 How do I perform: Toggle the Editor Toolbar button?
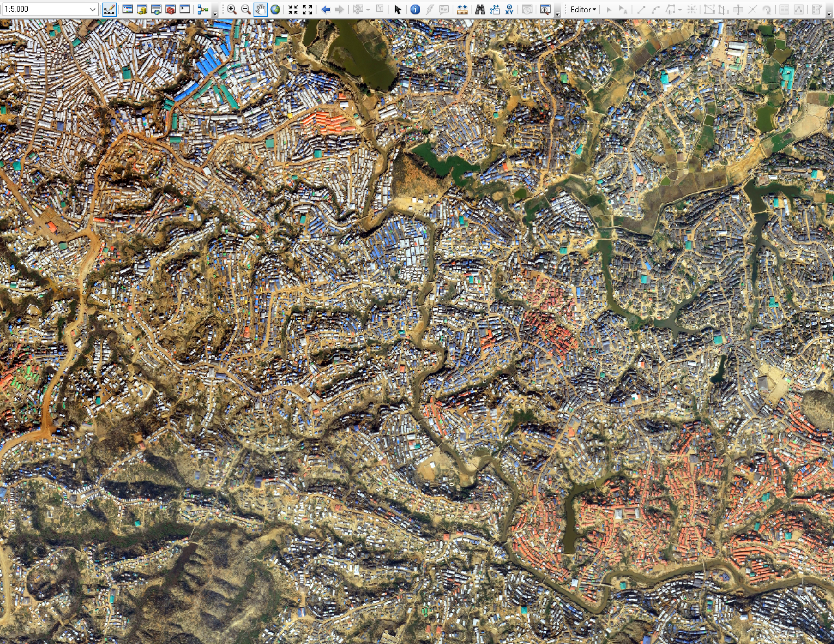[x=110, y=10]
